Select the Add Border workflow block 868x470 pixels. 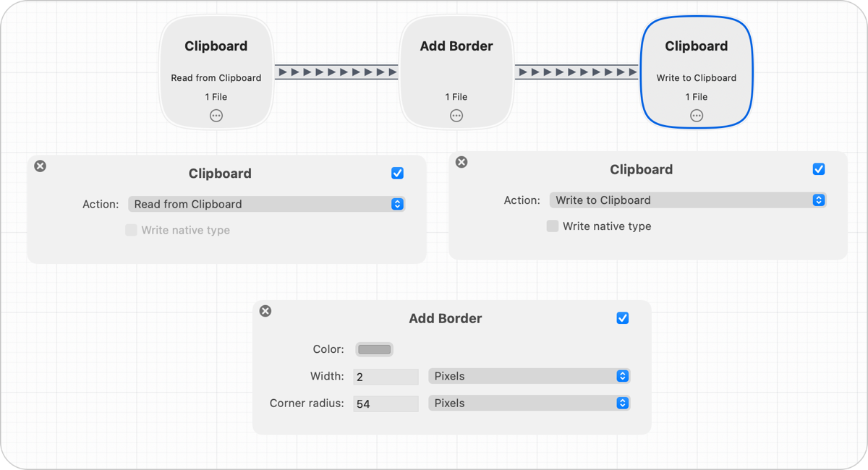click(x=456, y=46)
